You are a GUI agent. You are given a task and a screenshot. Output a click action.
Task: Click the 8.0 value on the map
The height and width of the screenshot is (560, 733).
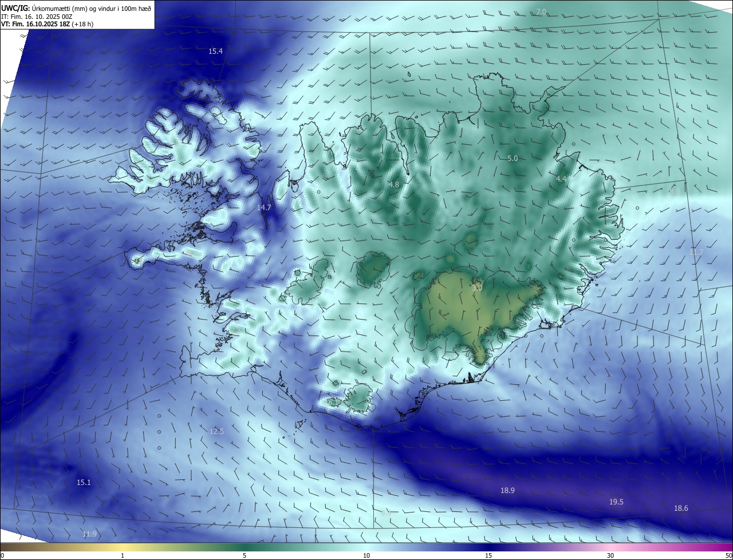pyautogui.click(x=675, y=192)
